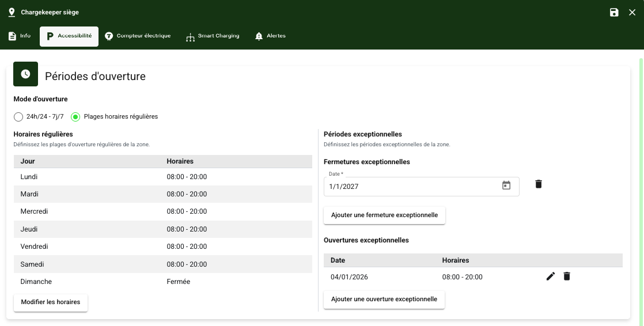Click Ajouter une fermeture exceptionnelle

click(384, 215)
